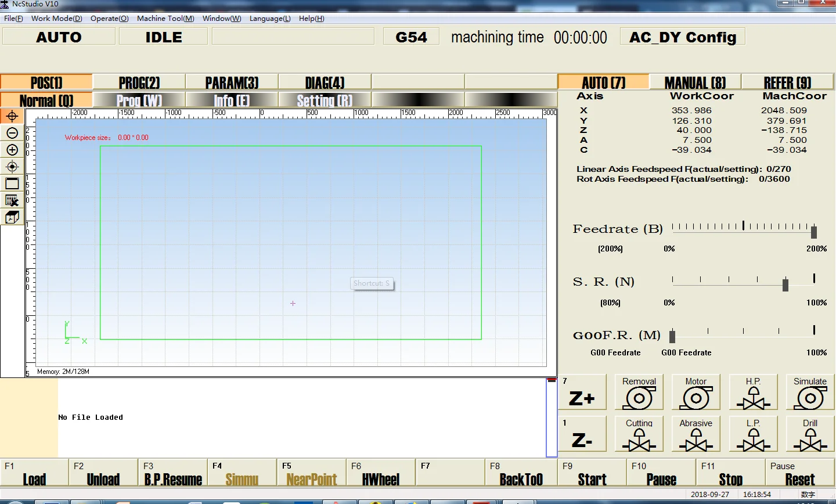Open the Work Mode menu

[56, 19]
